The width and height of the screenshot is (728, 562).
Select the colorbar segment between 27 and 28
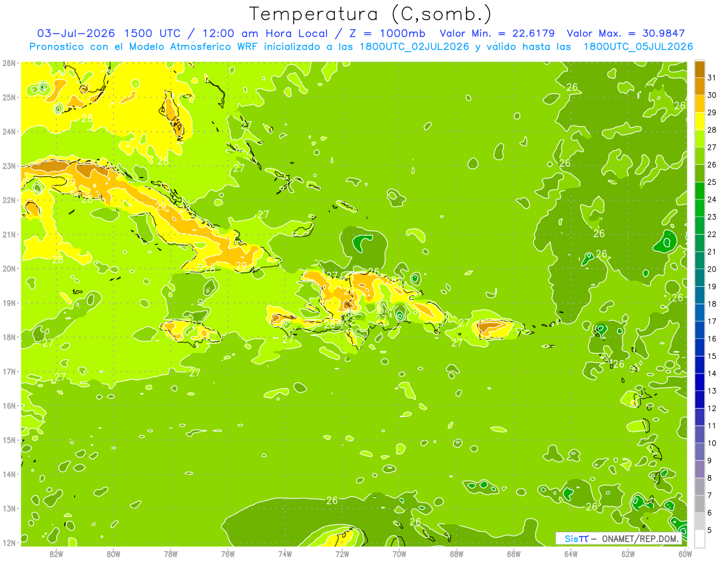point(699,138)
